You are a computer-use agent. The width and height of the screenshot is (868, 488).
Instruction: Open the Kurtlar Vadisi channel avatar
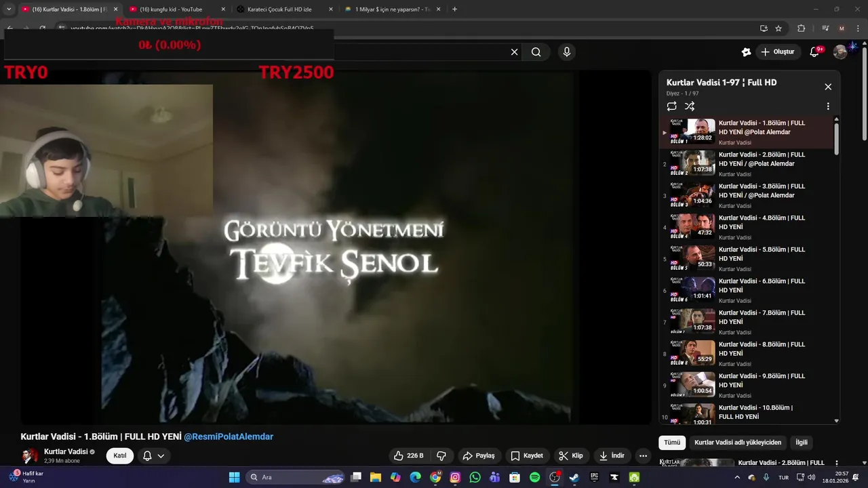pyautogui.click(x=30, y=455)
